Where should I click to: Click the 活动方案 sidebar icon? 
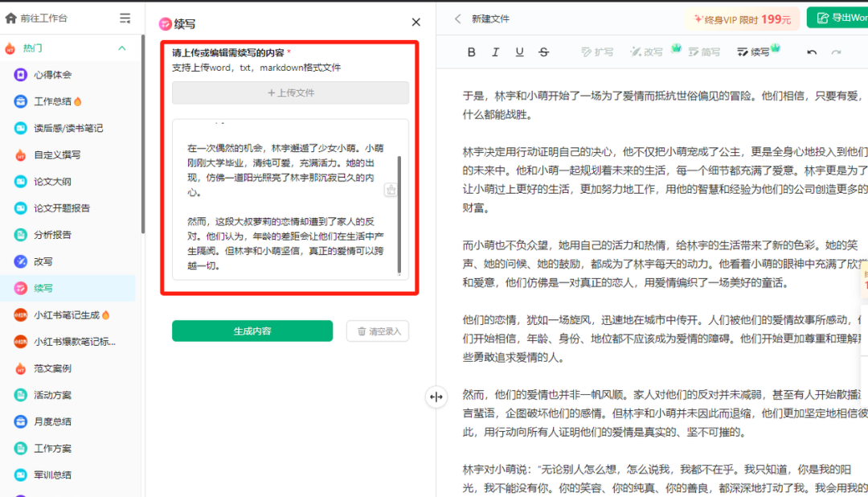(20, 395)
